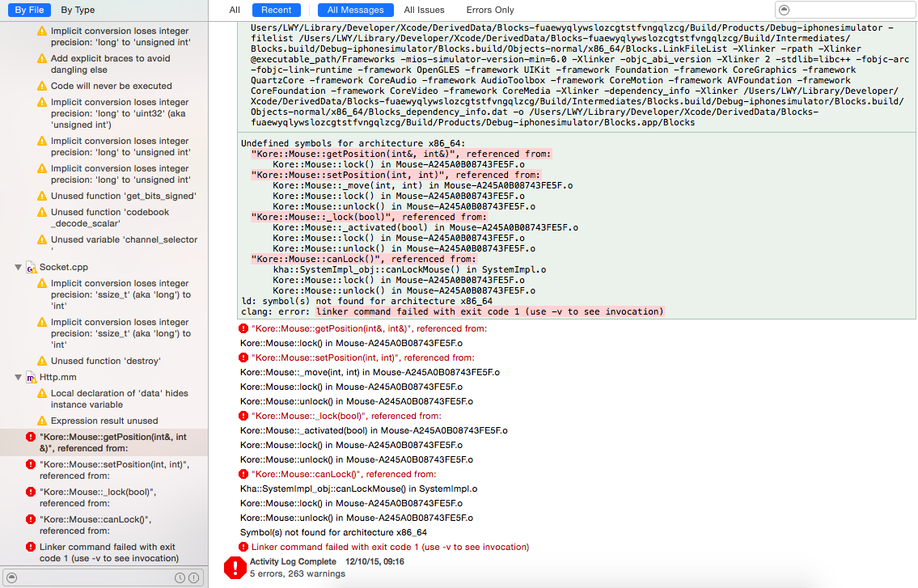Click warning icon for Unused function 'codebook_decode_scalar'

tap(42, 213)
